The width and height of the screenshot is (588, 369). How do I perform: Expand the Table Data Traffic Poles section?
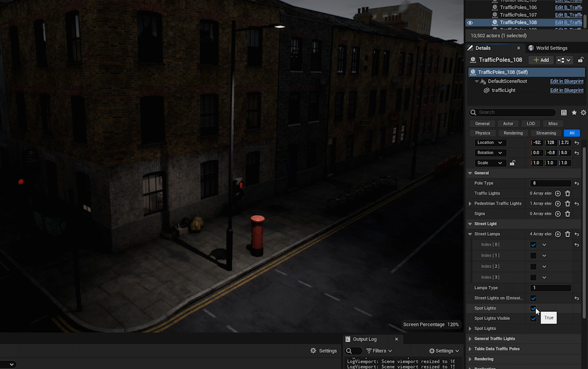pyautogui.click(x=470, y=349)
